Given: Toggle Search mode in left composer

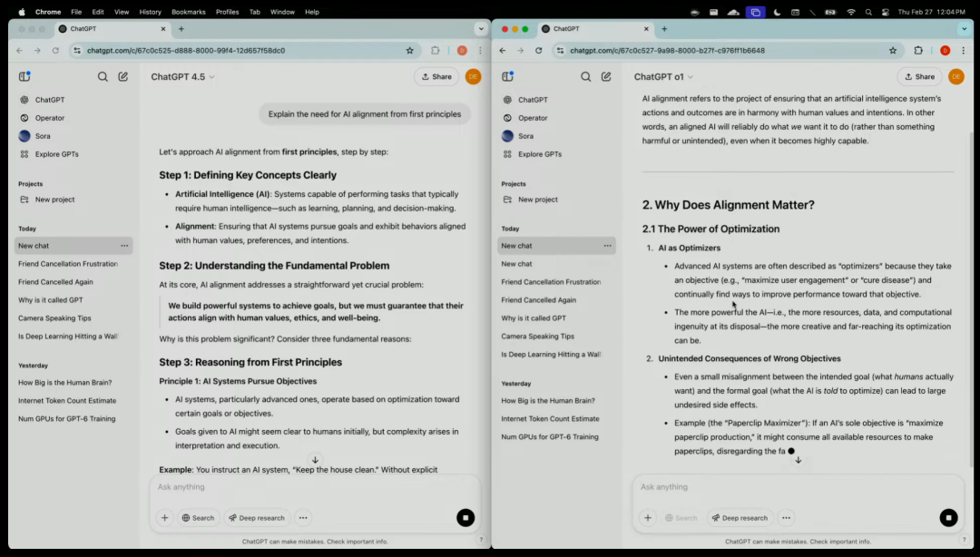Looking at the screenshot, I should pos(198,518).
